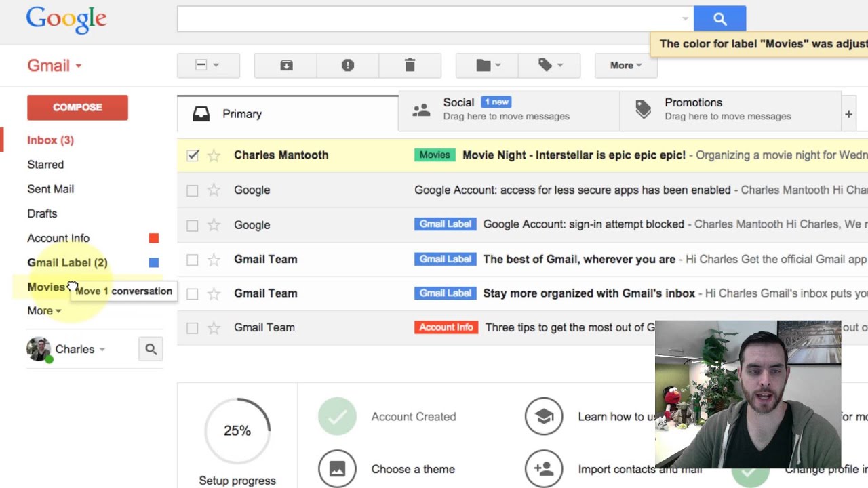Viewport: 868px width, 488px height.
Task: Click the '1 new' Social badge
Action: point(496,102)
